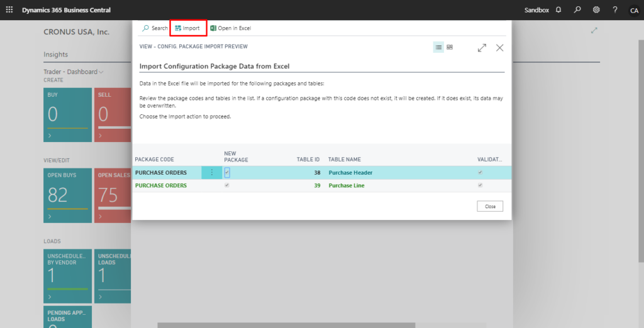Image resolution: width=644 pixels, height=328 pixels.
Task: Toggle Validated checkbox for Purchase Line row
Action: pos(480,185)
